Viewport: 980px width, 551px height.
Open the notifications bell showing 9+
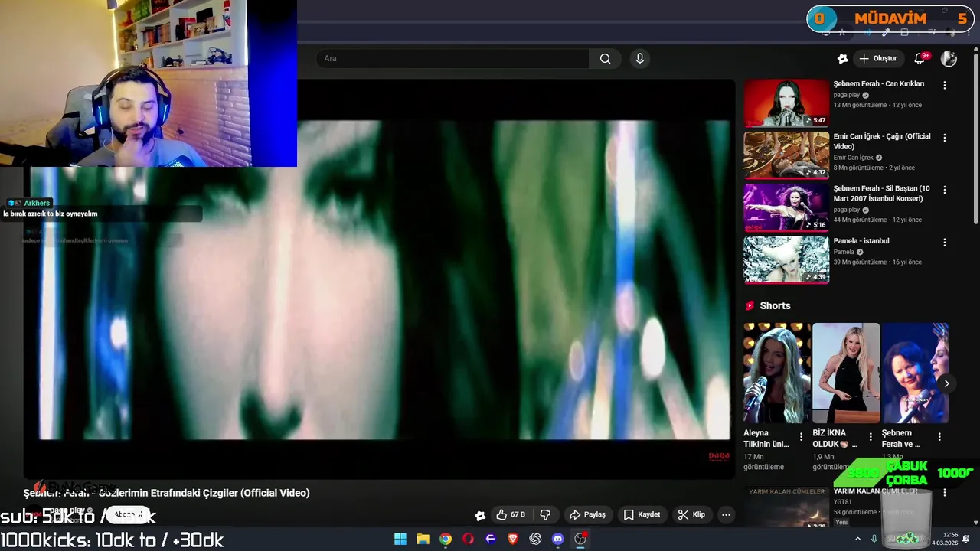click(x=920, y=59)
